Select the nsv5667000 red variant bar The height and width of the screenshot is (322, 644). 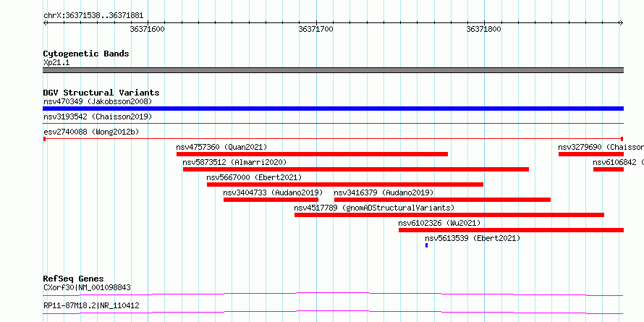tap(345, 185)
